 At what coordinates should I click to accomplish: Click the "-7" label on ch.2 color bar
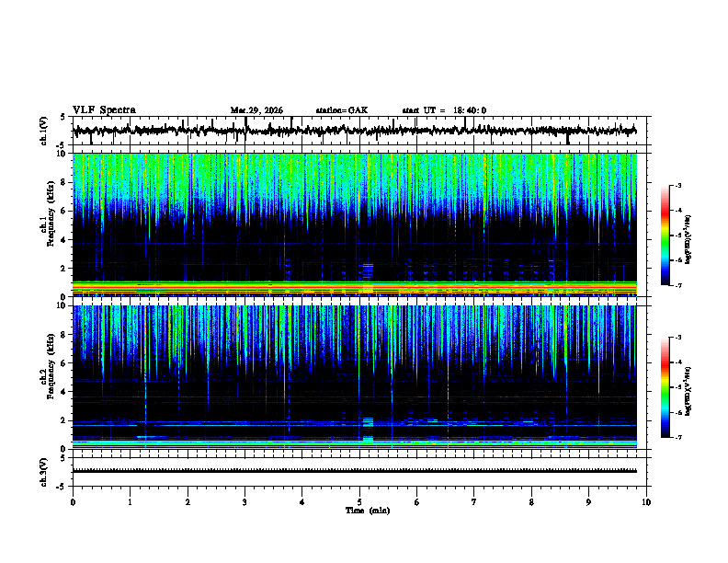click(678, 437)
